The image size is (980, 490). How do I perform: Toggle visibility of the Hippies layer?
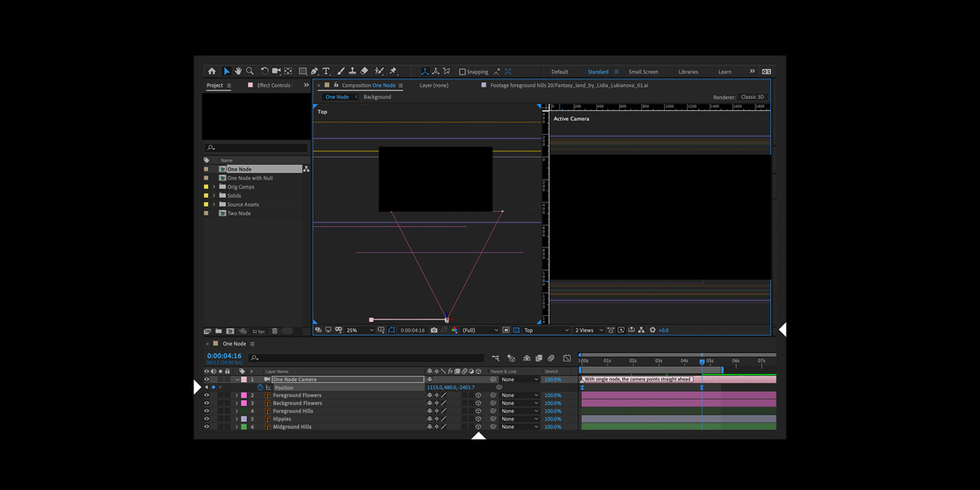(207, 419)
